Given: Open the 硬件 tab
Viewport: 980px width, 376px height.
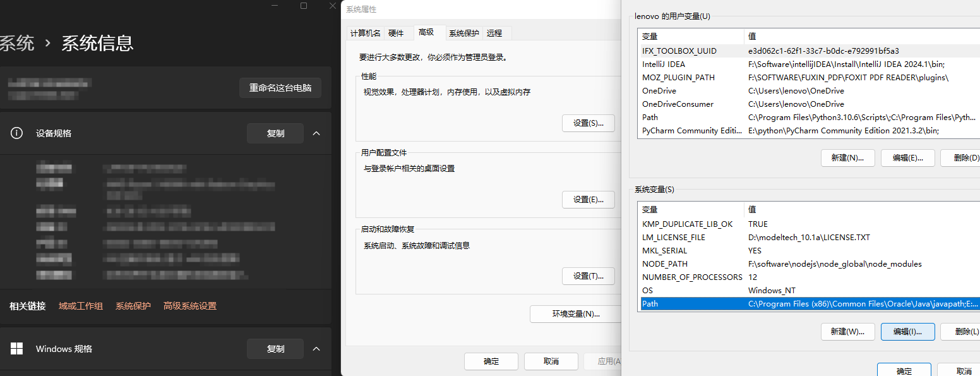Looking at the screenshot, I should tap(396, 33).
